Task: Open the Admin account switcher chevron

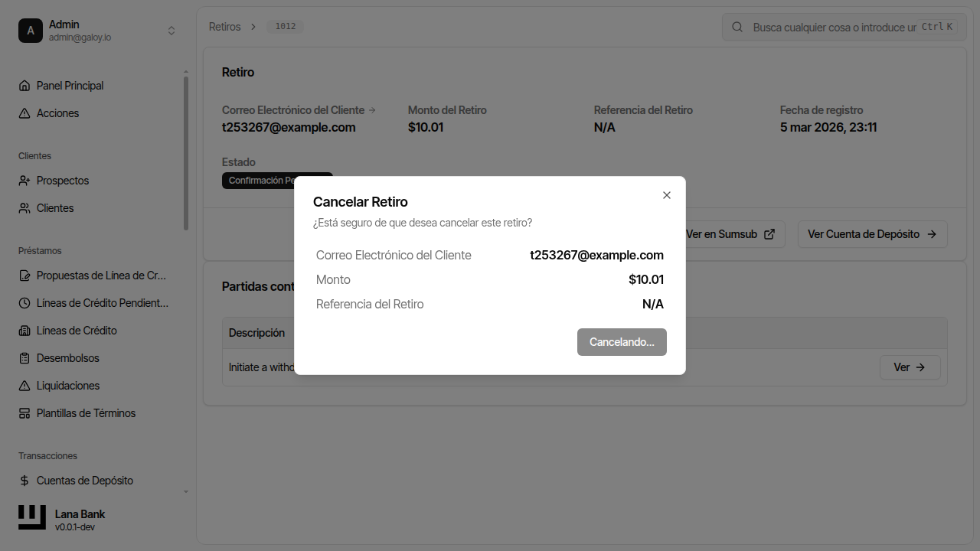Action: tap(171, 30)
